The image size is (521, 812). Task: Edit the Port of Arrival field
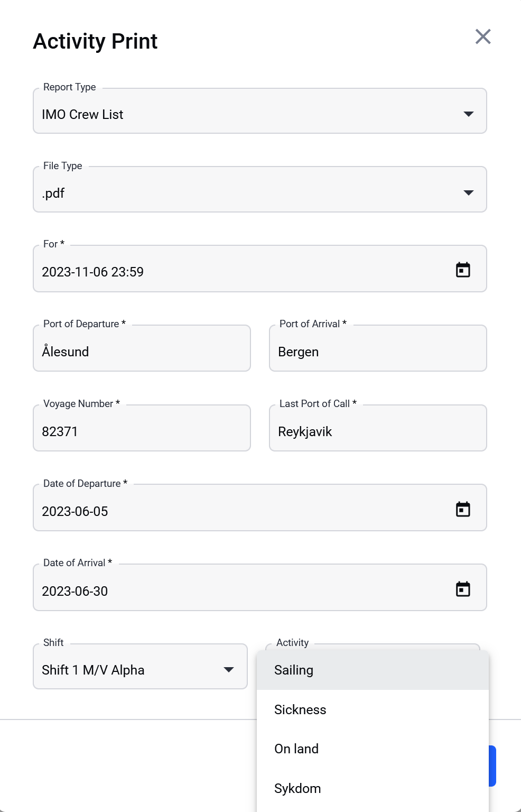378,348
